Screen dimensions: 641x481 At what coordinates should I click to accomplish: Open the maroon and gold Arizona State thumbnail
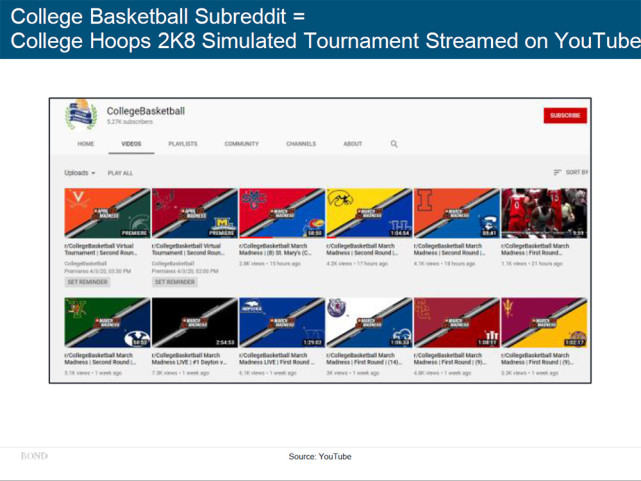(x=544, y=322)
